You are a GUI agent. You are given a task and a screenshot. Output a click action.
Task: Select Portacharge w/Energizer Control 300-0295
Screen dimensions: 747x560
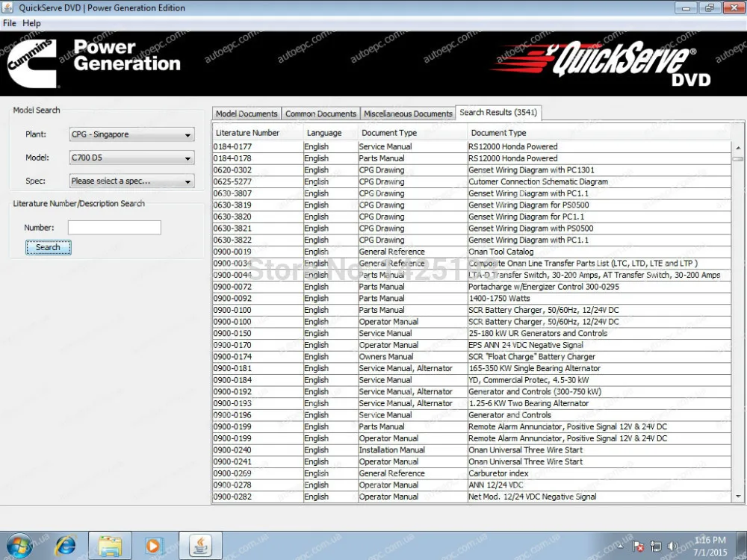(x=544, y=287)
